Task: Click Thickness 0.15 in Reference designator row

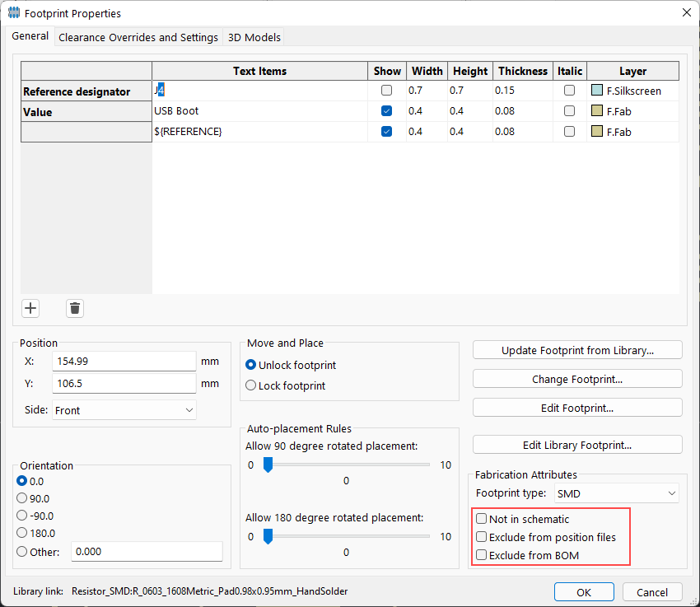Action: 523,90
